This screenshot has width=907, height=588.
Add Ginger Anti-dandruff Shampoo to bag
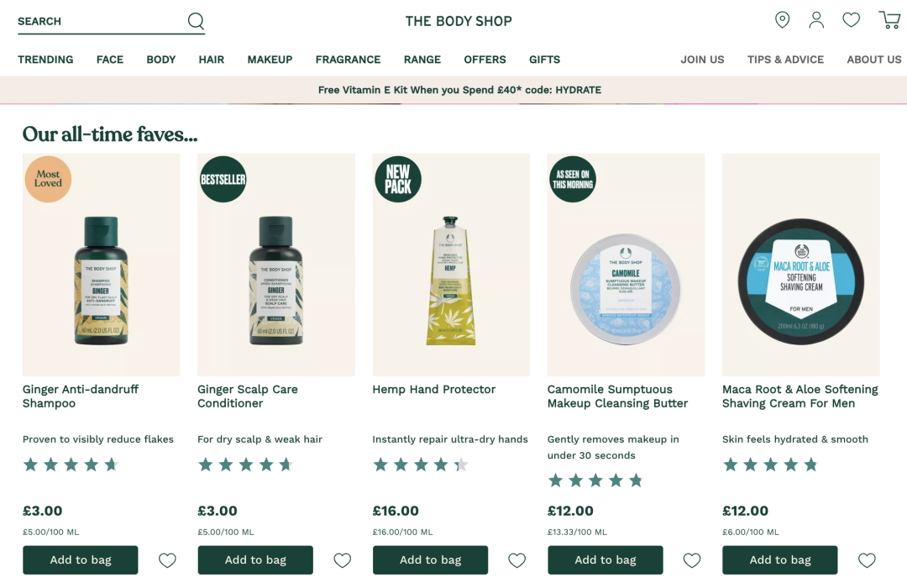tap(81, 560)
